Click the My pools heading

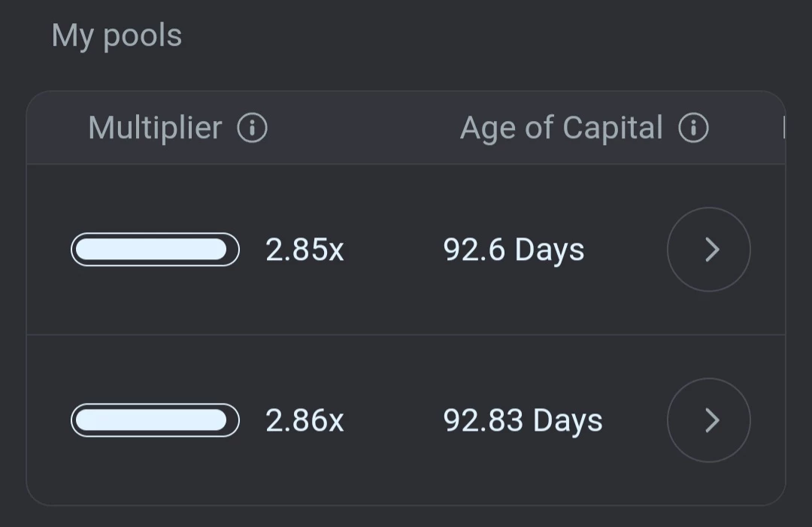117,36
